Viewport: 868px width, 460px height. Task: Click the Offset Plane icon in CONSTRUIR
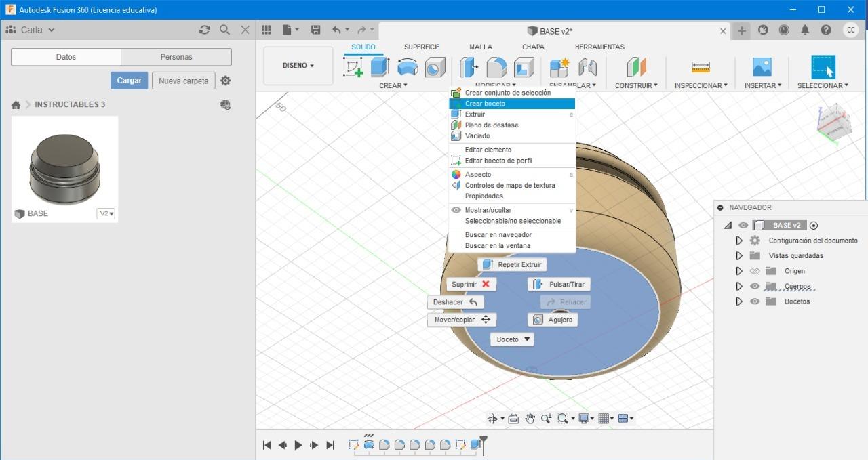[x=636, y=67]
